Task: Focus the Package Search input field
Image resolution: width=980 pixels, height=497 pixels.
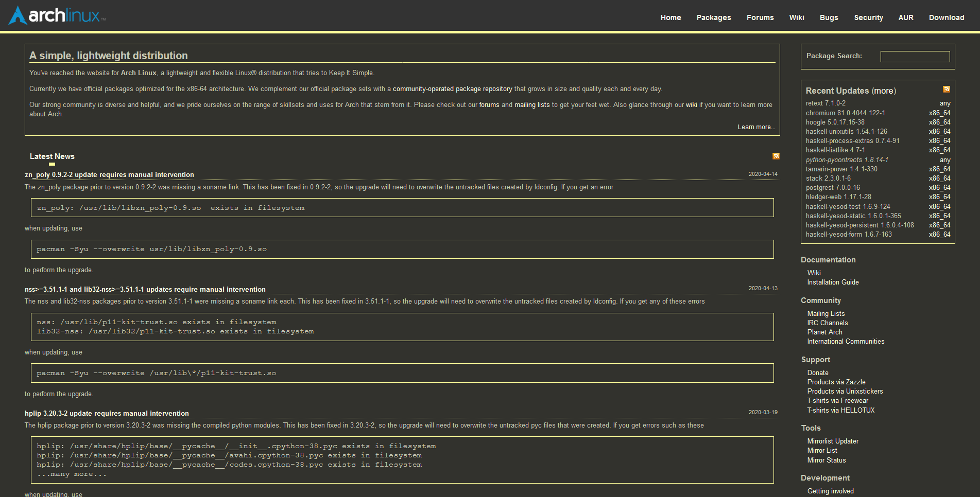Action: [915, 57]
